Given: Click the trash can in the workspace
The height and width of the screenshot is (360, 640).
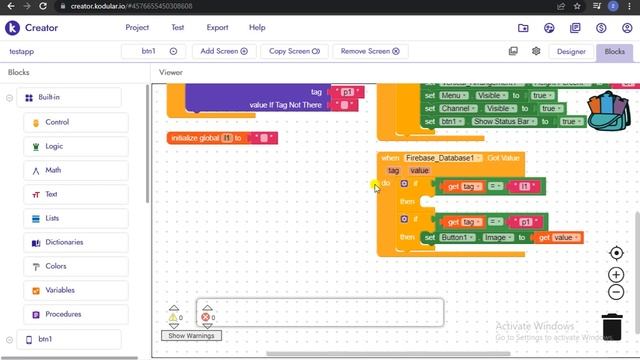Looking at the screenshot, I should (x=611, y=327).
